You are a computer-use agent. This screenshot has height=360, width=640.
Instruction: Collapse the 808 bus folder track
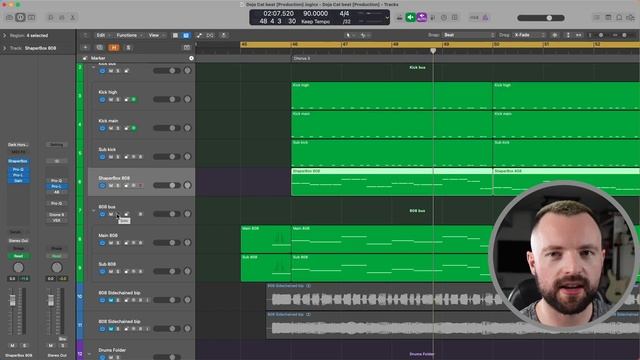[x=93, y=211]
